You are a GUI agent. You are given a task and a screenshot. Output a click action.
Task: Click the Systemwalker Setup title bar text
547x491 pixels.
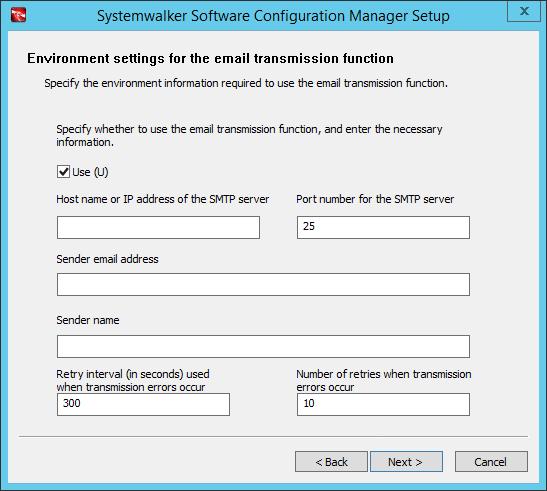[273, 16]
